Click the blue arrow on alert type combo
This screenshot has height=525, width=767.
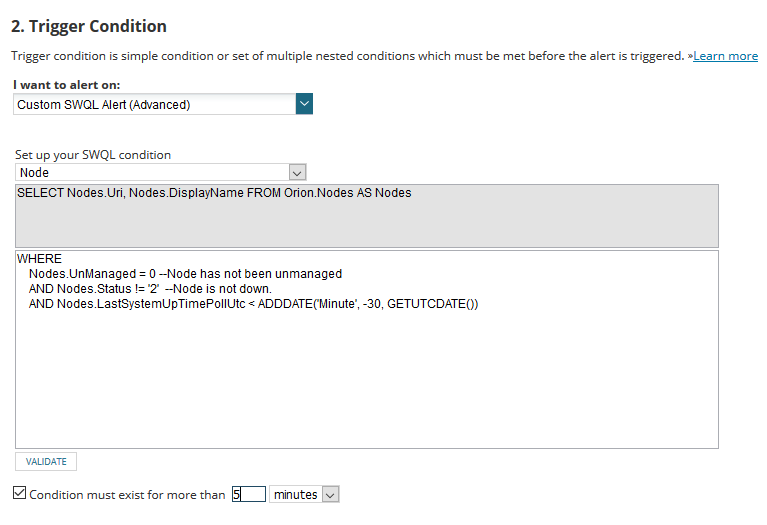pyautogui.click(x=305, y=104)
